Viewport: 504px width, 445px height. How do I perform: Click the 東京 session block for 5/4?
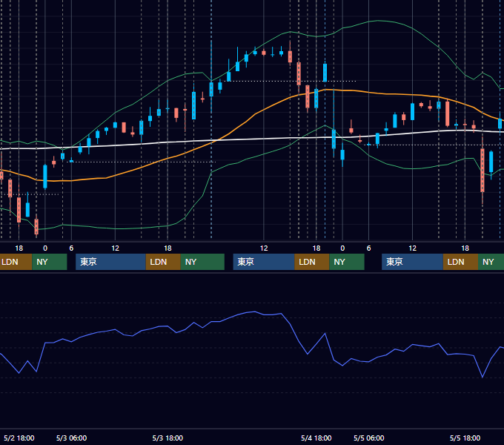(x=264, y=262)
